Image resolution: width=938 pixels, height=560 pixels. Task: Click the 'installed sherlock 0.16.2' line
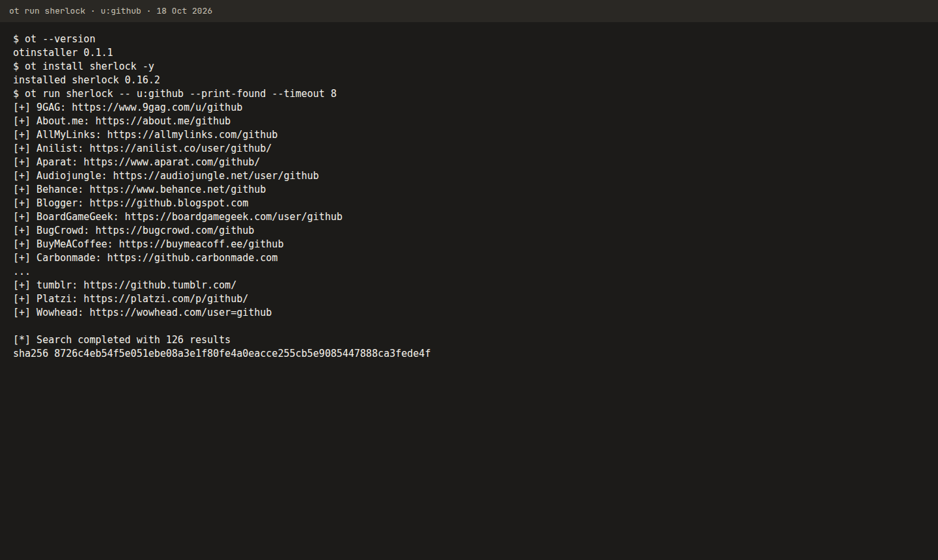click(x=87, y=80)
